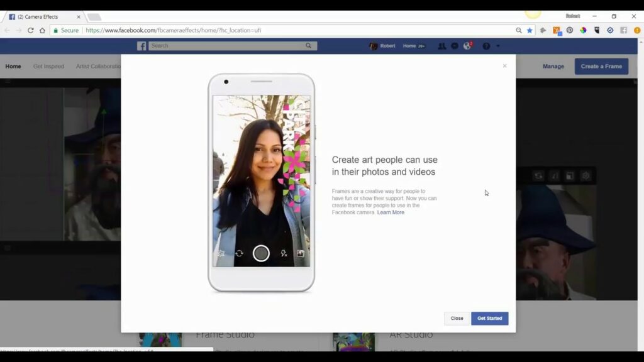The image size is (644, 362).
Task: Open the Manage link
Action: 553,66
